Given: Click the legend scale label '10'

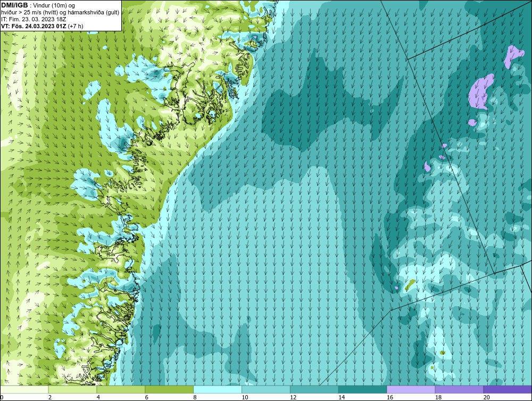Looking at the screenshot, I should (x=245, y=397).
